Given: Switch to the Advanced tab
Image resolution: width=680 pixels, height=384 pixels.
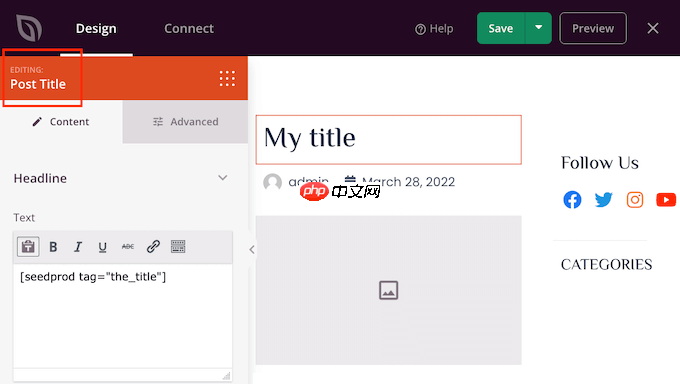Looking at the screenshot, I should point(185,122).
